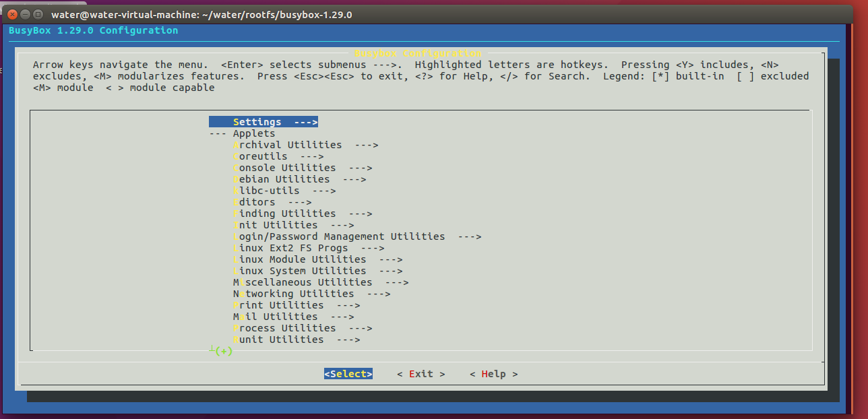Select Runit Utilities entry
The width and height of the screenshot is (868, 419).
click(x=297, y=340)
